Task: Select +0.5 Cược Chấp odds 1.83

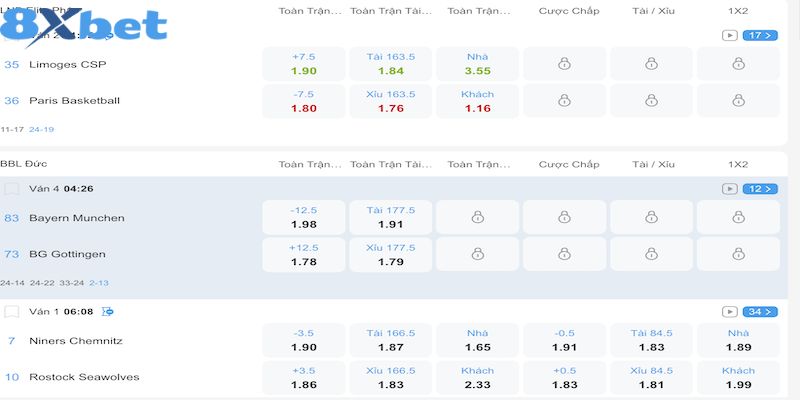Action: tap(564, 378)
